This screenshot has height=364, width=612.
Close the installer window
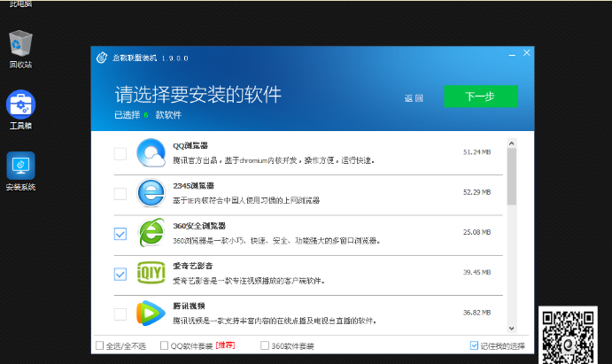tap(526, 52)
